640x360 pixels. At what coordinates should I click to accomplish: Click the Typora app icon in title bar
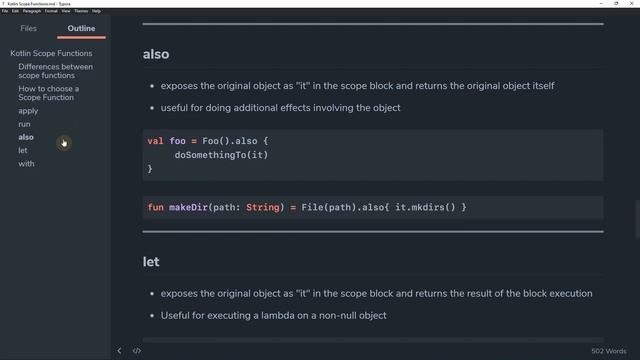[x=3, y=4]
